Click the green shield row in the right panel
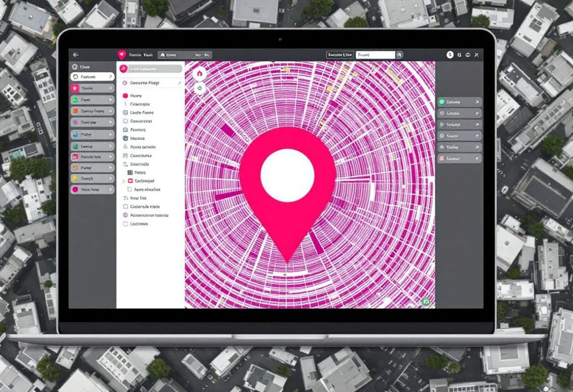Image resolution: width=573 pixels, height=392 pixels. [x=459, y=102]
